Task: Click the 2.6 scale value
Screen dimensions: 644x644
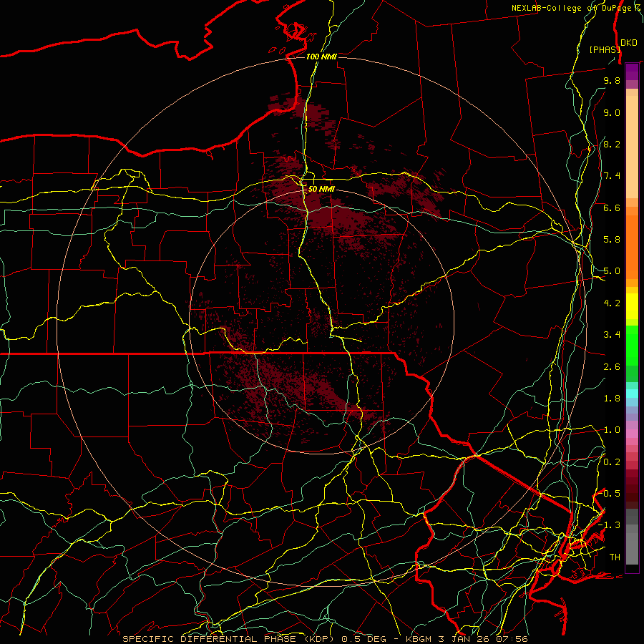Action: coord(612,367)
